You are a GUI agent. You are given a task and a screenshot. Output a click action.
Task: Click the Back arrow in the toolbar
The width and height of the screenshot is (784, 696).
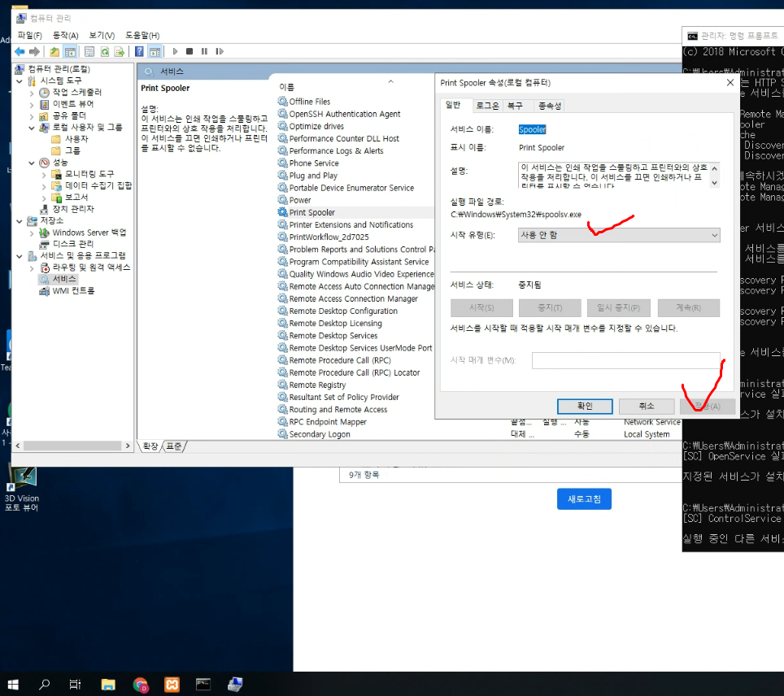20,51
